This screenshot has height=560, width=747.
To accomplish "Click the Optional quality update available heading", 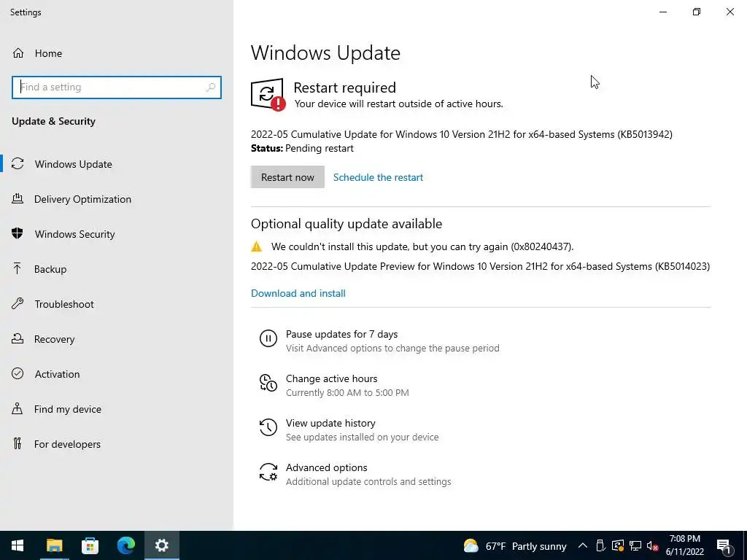I will 347,223.
